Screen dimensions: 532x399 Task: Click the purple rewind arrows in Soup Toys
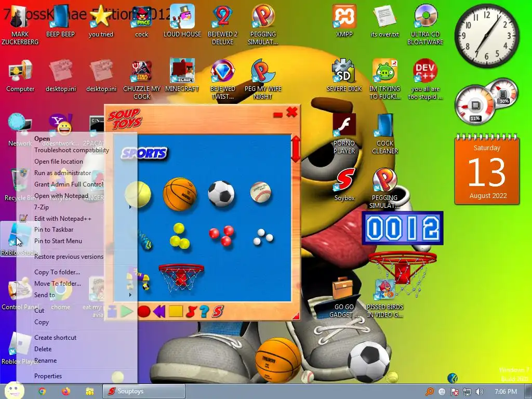159,311
